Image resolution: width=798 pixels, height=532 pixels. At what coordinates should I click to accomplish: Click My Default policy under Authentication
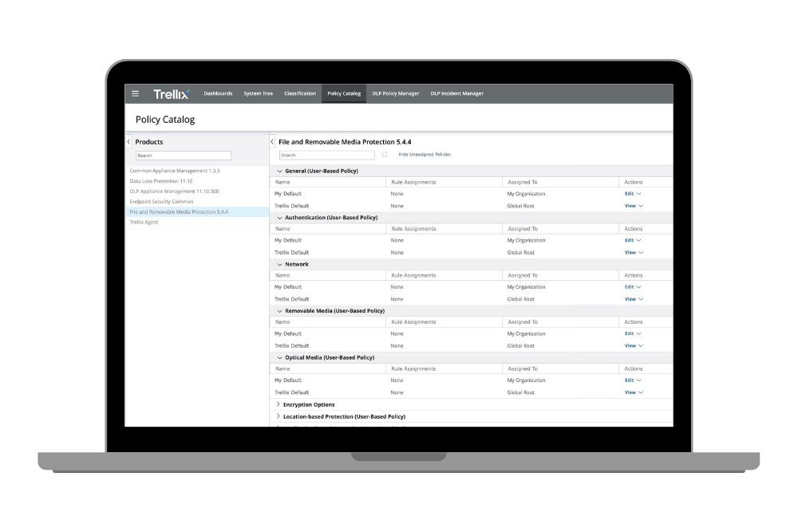tap(288, 240)
